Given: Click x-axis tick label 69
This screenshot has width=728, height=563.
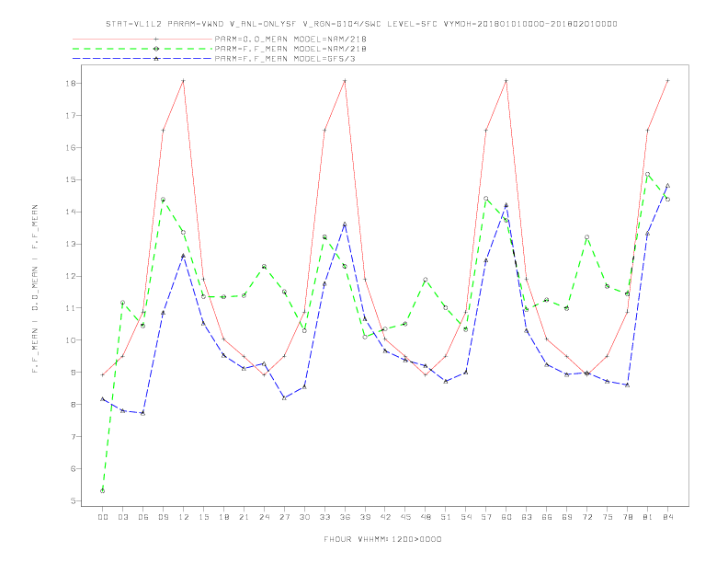Looking at the screenshot, I should tap(567, 517).
